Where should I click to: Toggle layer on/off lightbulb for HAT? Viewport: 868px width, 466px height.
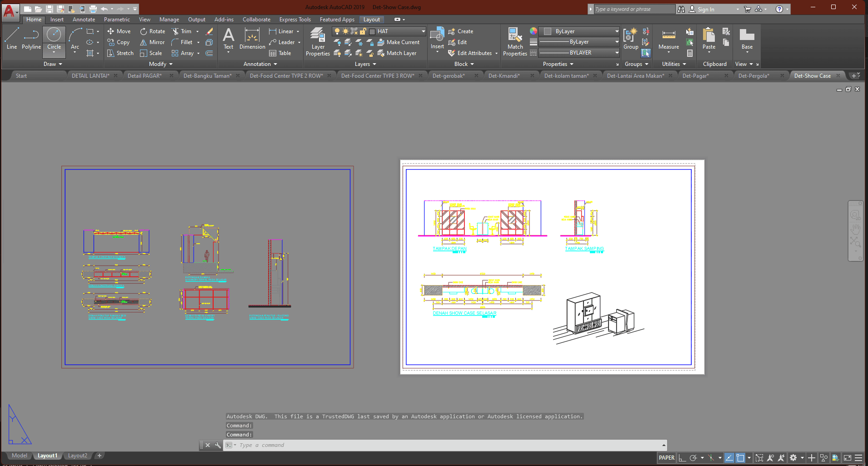[x=337, y=31]
